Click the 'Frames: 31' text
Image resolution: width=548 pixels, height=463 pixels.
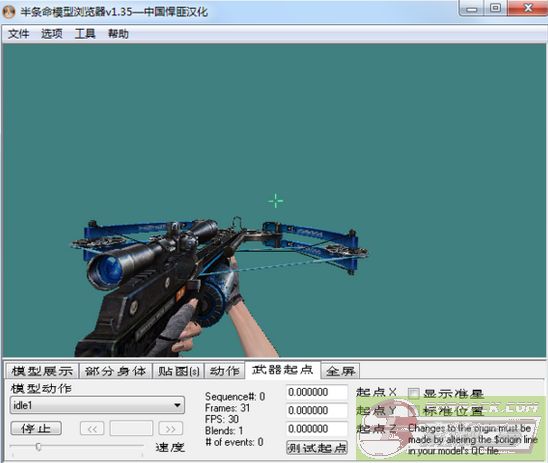[228, 408]
